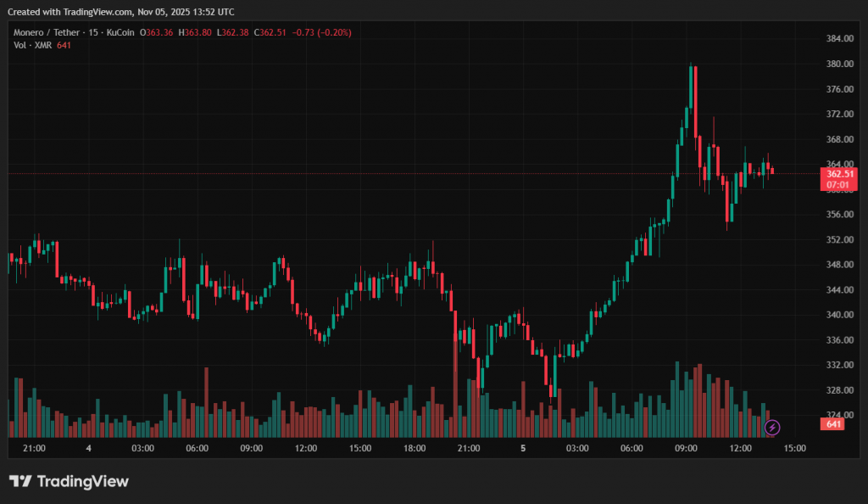The height and width of the screenshot is (504, 868).
Task: Click the 'Created with TradingView.com' header text
Action: coord(119,12)
